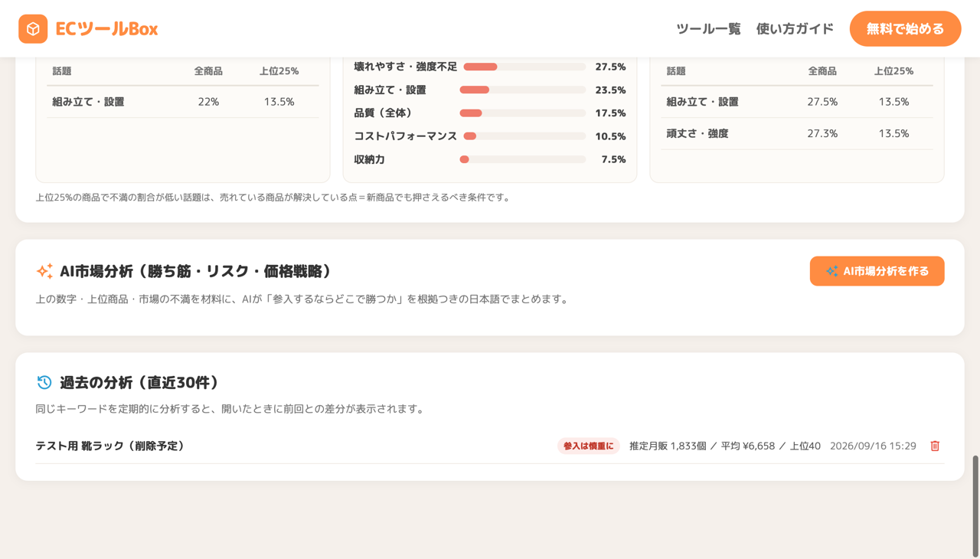Generate report with AI市場分析を作る button

point(877,271)
